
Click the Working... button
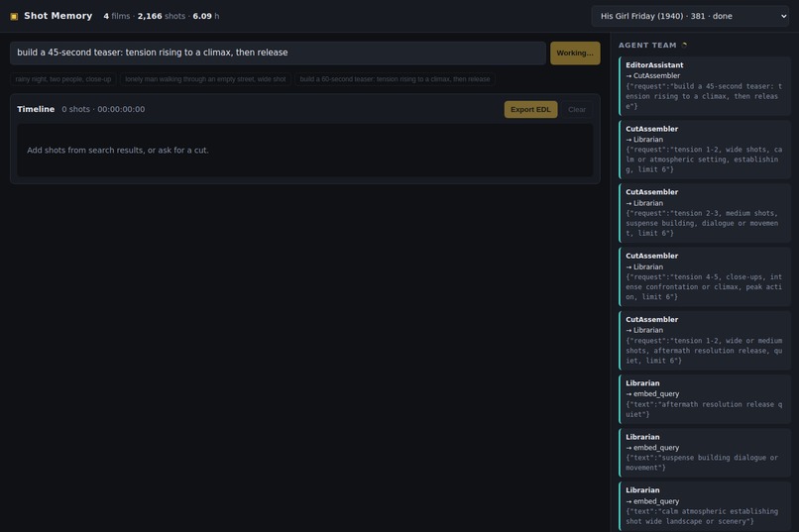575,53
